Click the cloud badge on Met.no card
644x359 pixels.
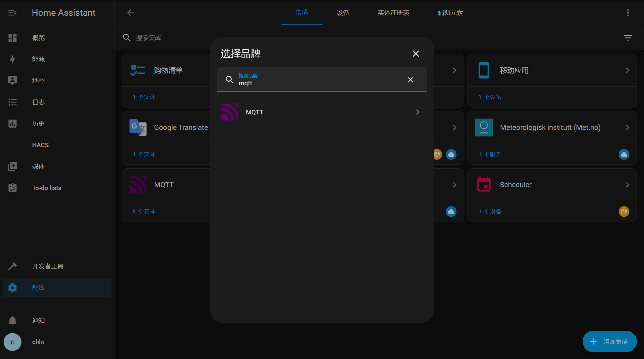tap(624, 154)
